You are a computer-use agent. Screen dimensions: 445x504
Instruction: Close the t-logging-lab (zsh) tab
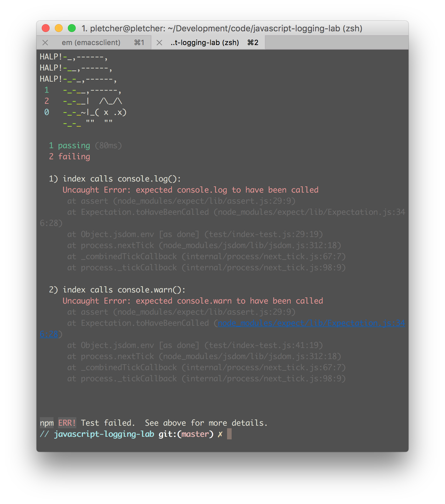pos(159,43)
